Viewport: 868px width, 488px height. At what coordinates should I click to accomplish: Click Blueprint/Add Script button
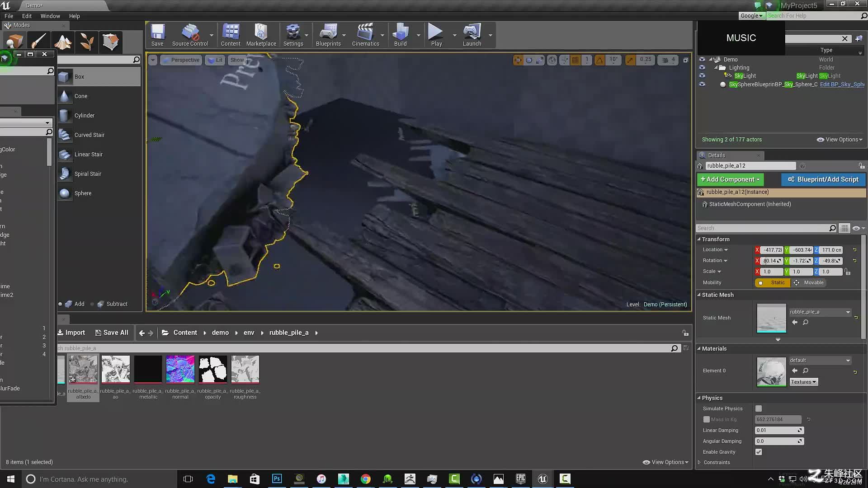click(x=823, y=179)
